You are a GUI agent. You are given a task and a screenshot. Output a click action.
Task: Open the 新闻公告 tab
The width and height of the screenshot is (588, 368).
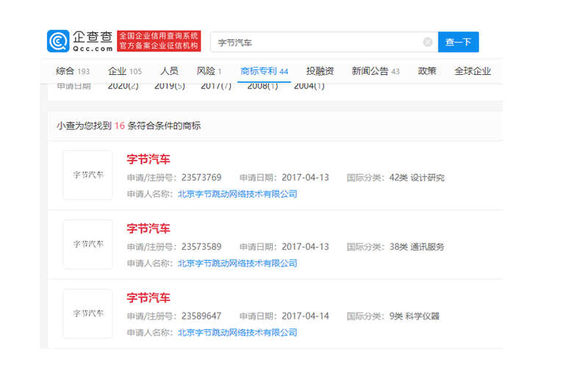pos(376,71)
